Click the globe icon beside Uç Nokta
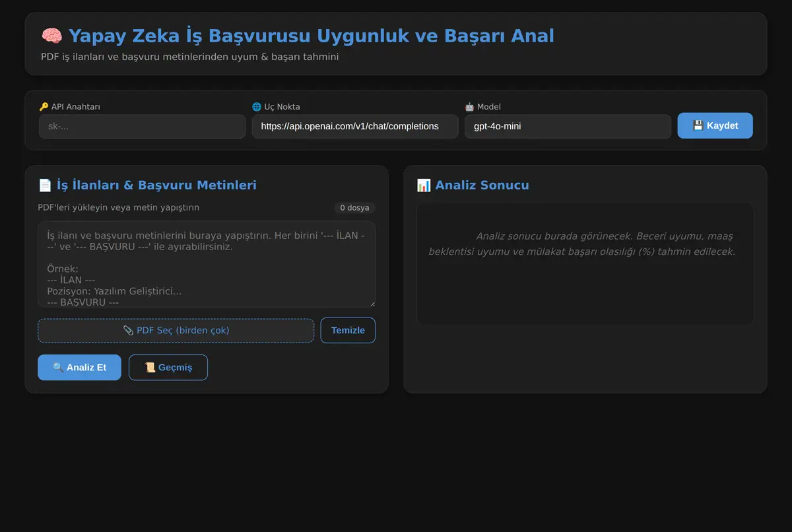This screenshot has width=792, height=532. point(257,106)
